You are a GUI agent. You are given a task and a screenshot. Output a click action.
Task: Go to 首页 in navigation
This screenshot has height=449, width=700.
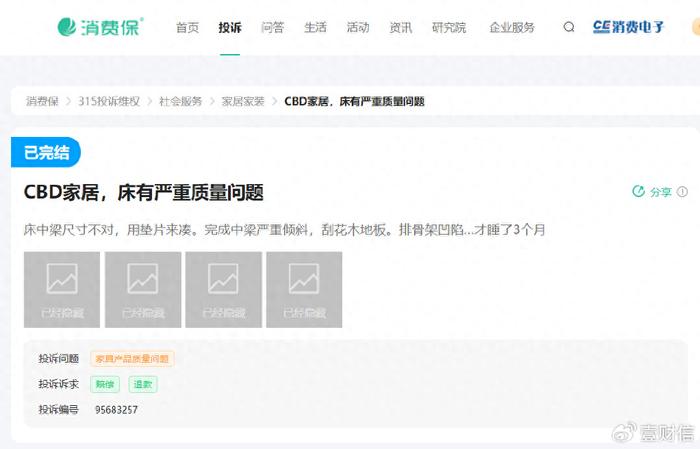click(188, 28)
